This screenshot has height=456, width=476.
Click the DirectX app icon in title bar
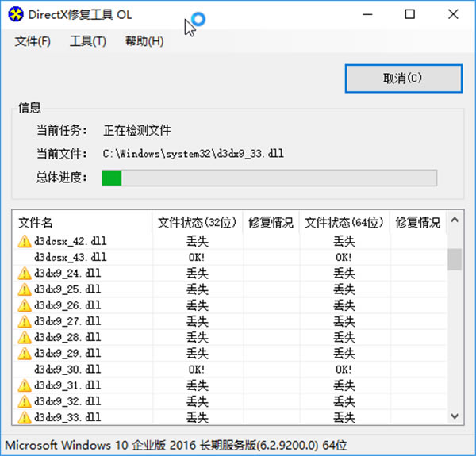(15, 15)
